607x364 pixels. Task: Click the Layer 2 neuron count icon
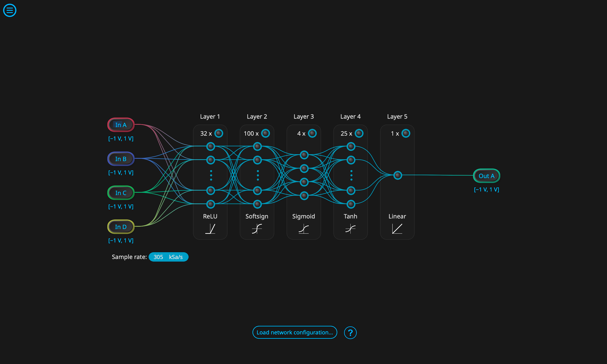(266, 133)
